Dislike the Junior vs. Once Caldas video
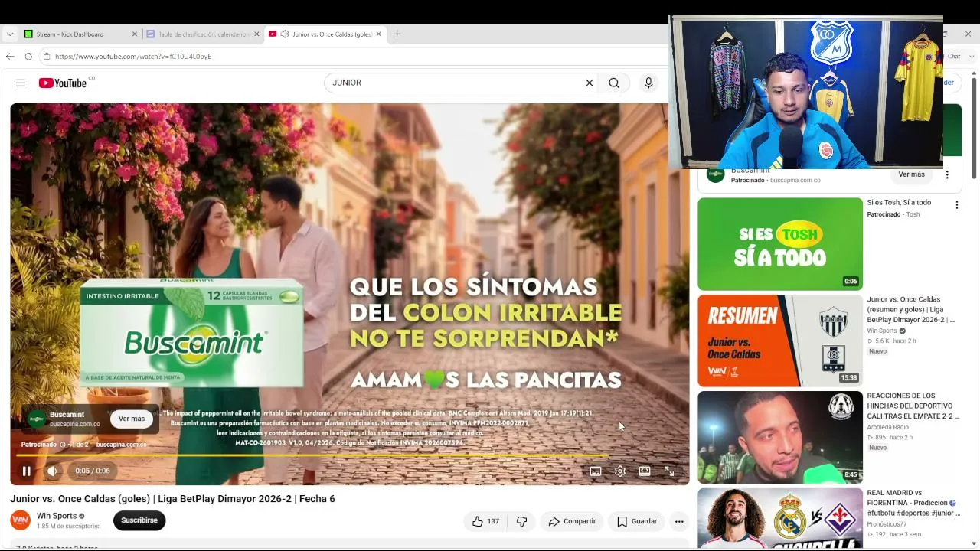Image resolution: width=980 pixels, height=551 pixels. click(522, 521)
